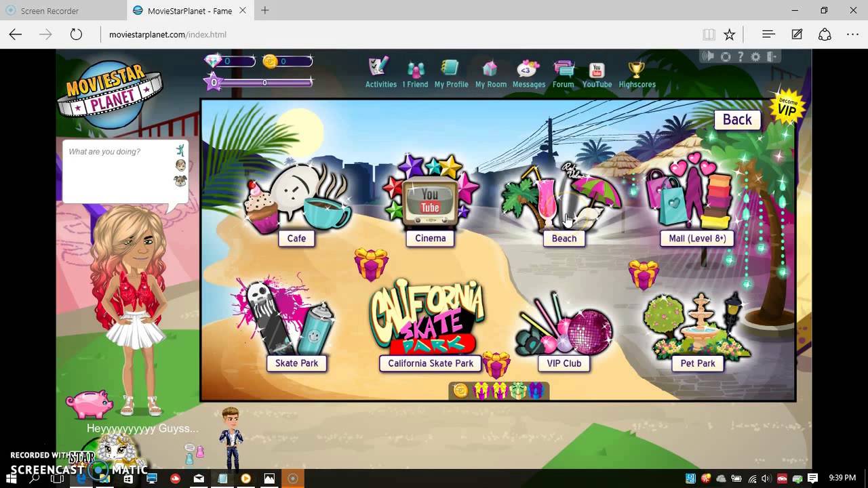The image size is (868, 488).
Task: Enter the Cinema chat room
Action: pos(431,238)
